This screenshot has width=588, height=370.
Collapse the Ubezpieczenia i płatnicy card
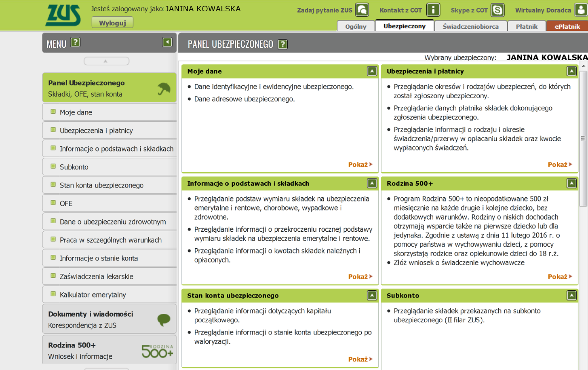(x=571, y=71)
